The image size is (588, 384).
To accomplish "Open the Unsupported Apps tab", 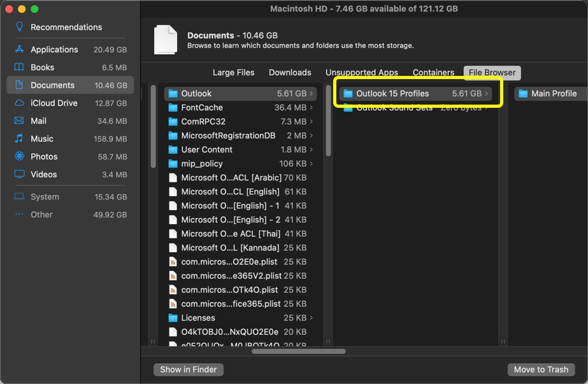I will (361, 73).
